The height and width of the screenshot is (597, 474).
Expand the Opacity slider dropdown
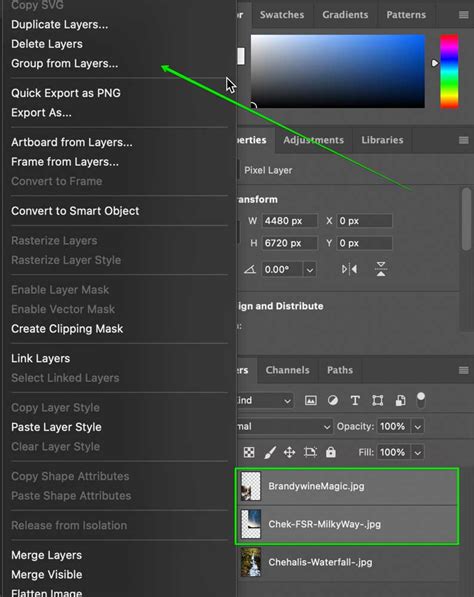pos(418,427)
